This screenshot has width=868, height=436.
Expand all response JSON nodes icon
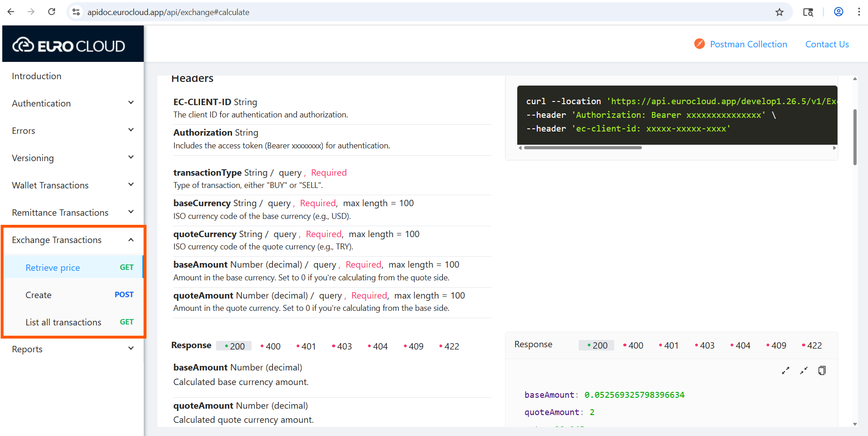(x=786, y=370)
